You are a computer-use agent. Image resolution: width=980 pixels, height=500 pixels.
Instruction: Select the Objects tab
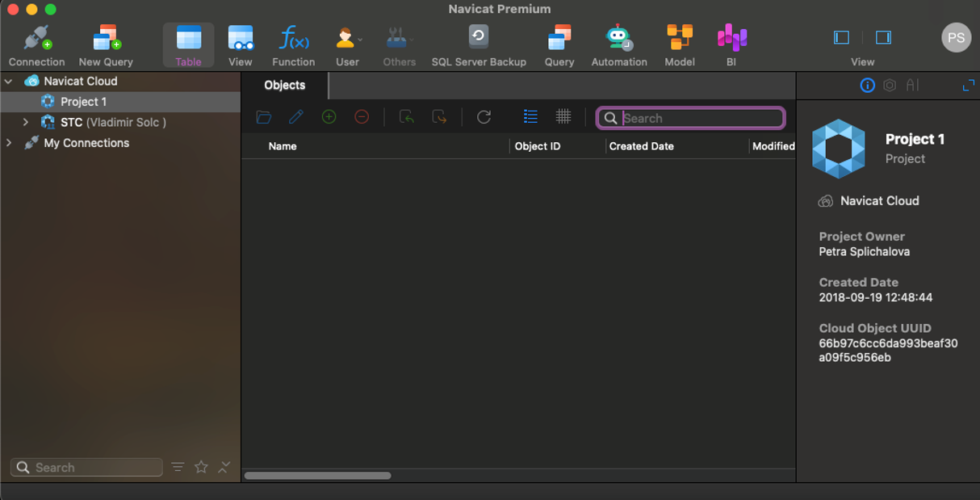coord(285,86)
